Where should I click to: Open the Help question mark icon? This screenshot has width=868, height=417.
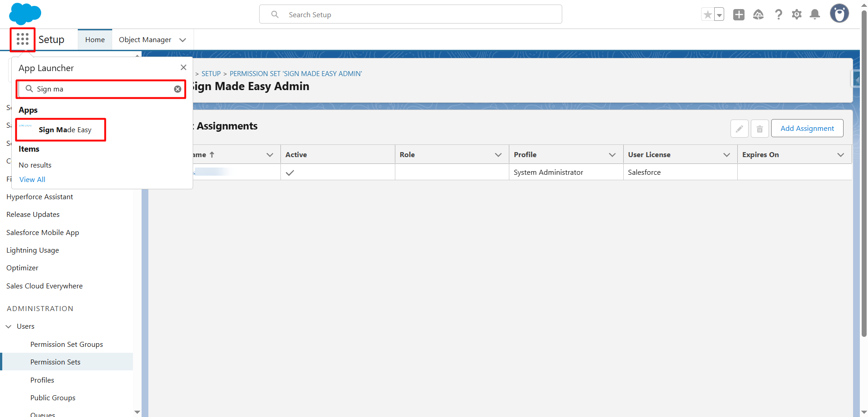pyautogui.click(x=778, y=14)
